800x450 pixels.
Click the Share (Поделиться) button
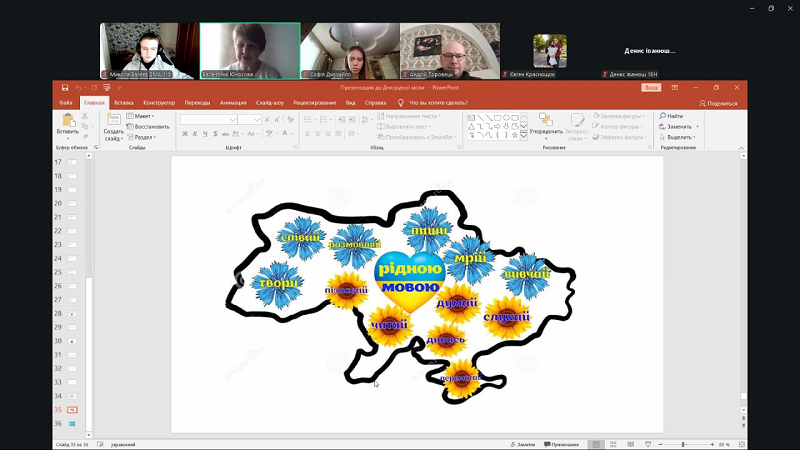click(718, 102)
